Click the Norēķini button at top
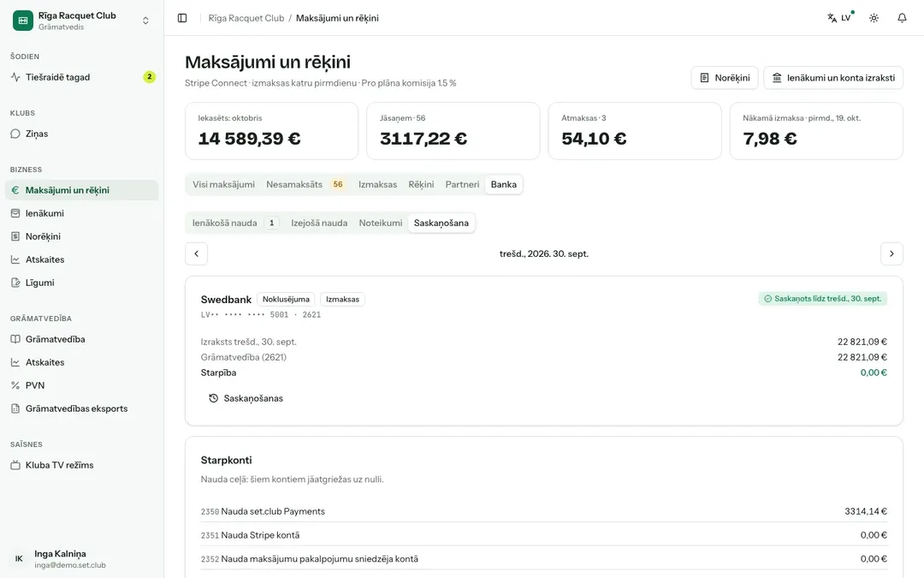 pos(725,78)
